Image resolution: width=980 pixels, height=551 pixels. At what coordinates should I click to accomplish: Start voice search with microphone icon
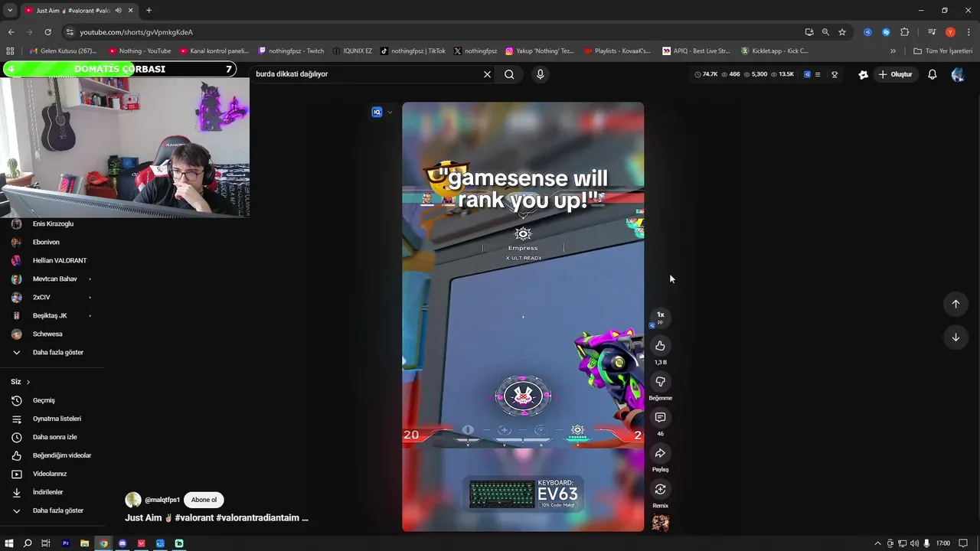pyautogui.click(x=540, y=74)
